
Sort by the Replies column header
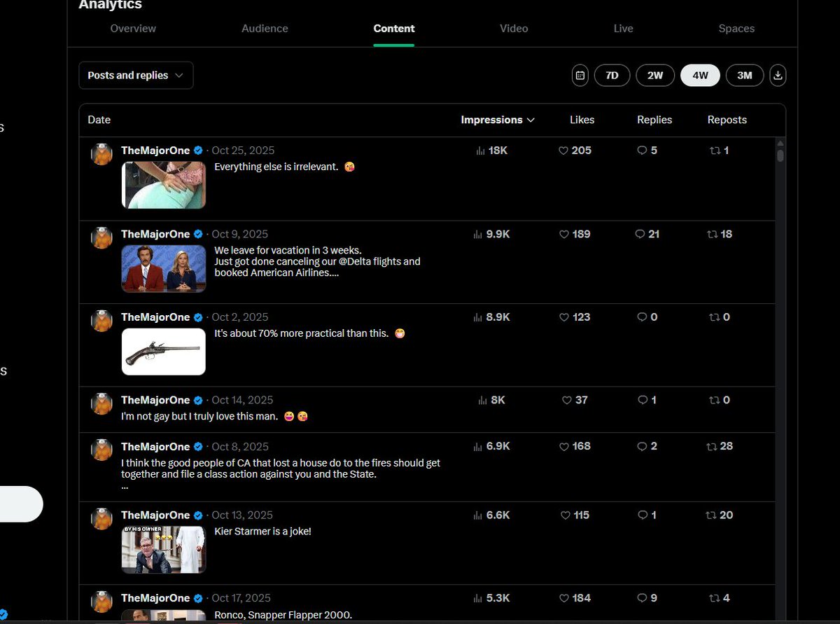pos(654,120)
